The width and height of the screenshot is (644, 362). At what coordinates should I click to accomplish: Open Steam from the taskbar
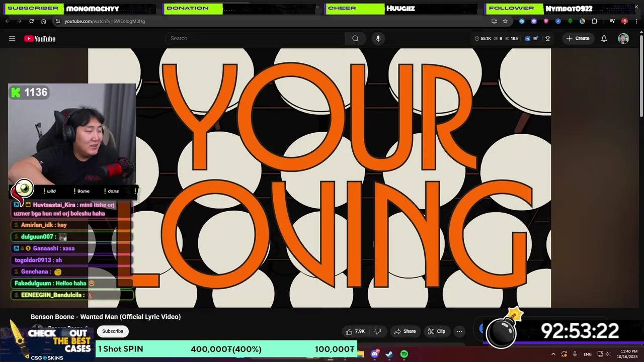389,354
